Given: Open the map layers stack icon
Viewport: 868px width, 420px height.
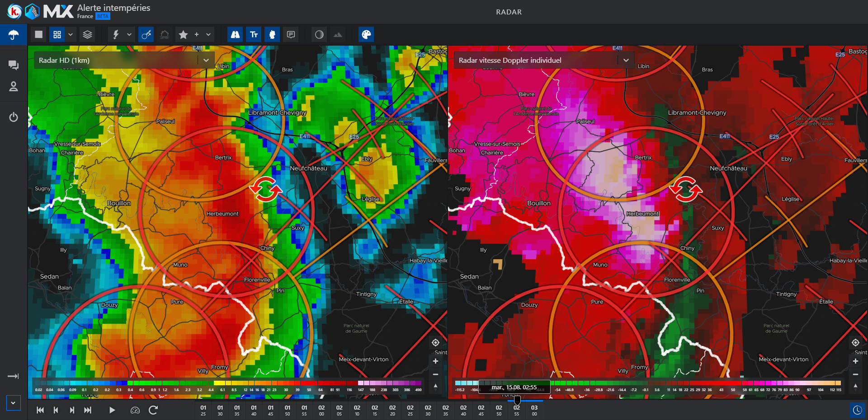Looking at the screenshot, I should (88, 34).
